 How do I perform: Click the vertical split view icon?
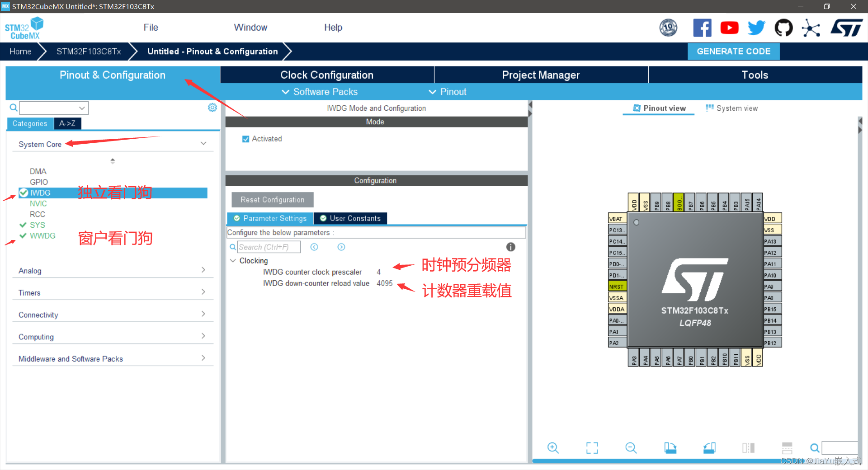[748, 448]
